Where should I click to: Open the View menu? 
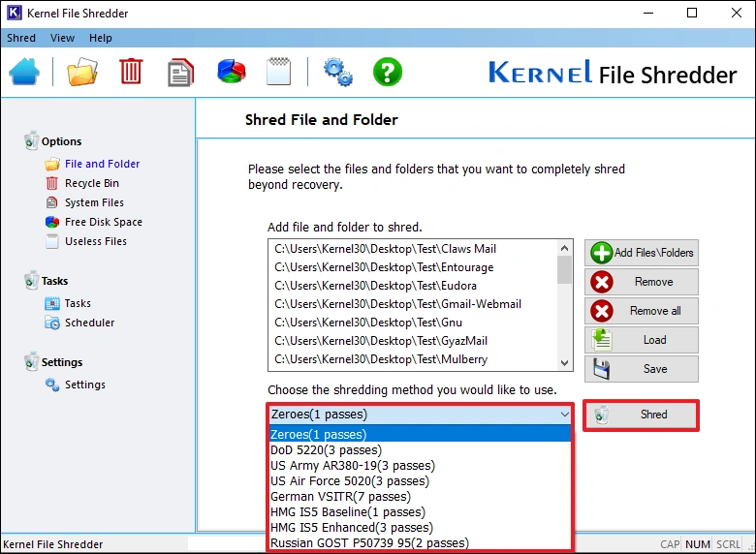coord(62,38)
